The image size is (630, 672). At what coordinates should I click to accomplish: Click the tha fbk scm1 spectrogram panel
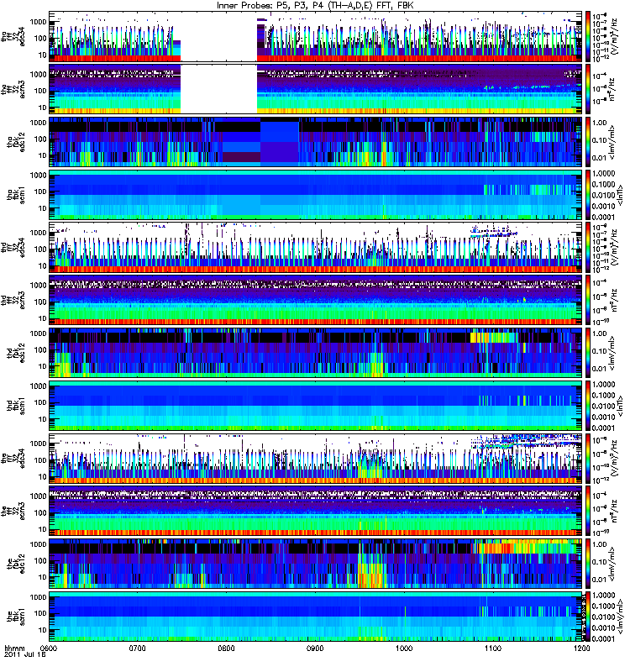tap(316, 195)
